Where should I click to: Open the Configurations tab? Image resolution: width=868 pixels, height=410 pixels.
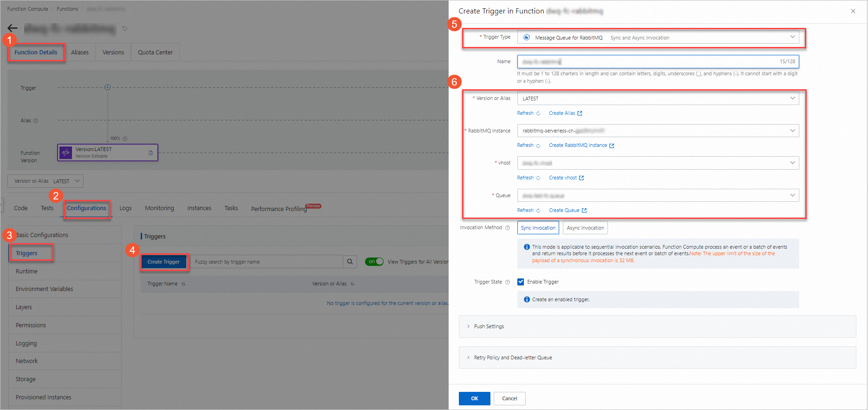pyautogui.click(x=86, y=208)
